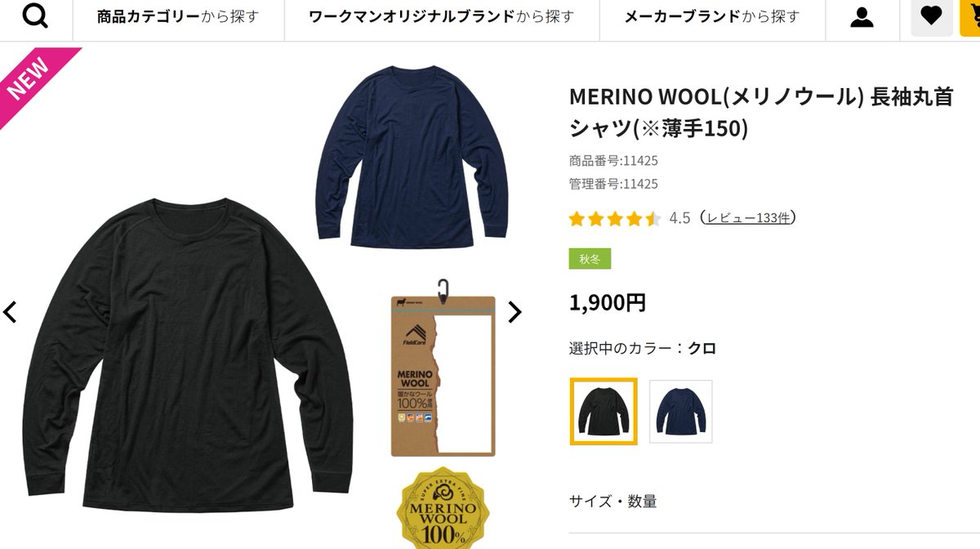The height and width of the screenshot is (549, 980).
Task: Open メーカーブランドから探す menu
Action: (712, 16)
